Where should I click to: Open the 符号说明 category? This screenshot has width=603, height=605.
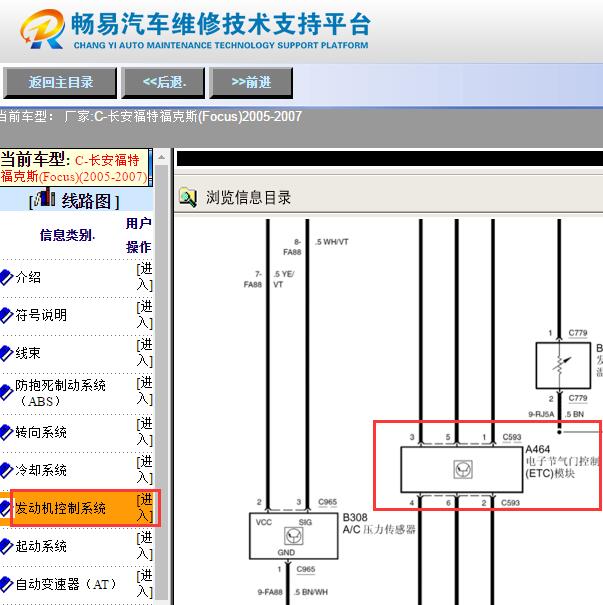click(x=41, y=316)
